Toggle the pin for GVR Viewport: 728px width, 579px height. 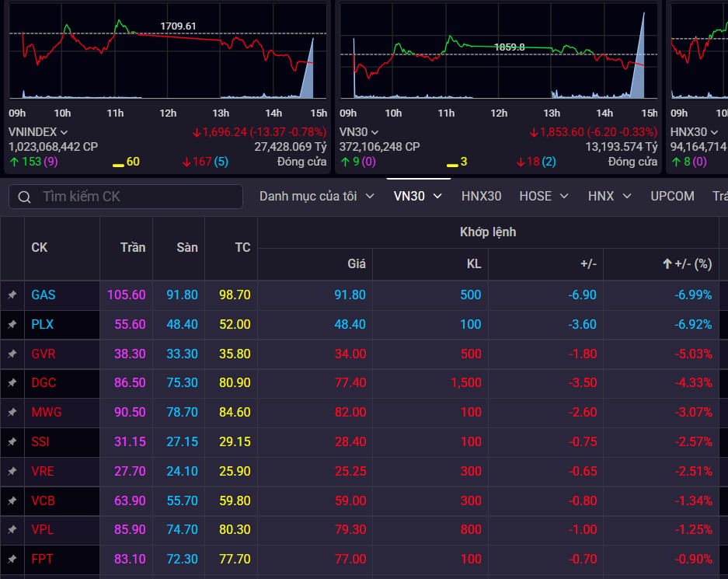[x=12, y=354]
